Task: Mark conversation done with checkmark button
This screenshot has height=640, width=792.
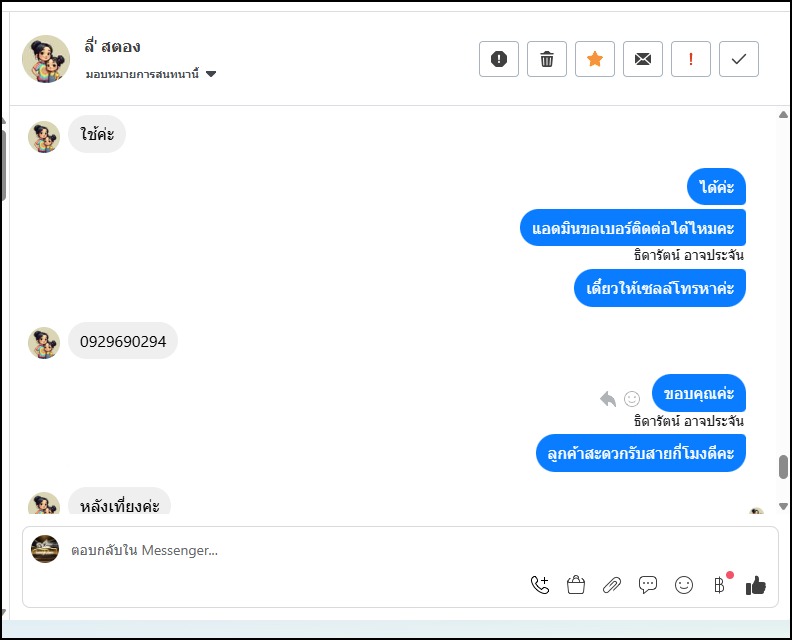Action: click(739, 59)
